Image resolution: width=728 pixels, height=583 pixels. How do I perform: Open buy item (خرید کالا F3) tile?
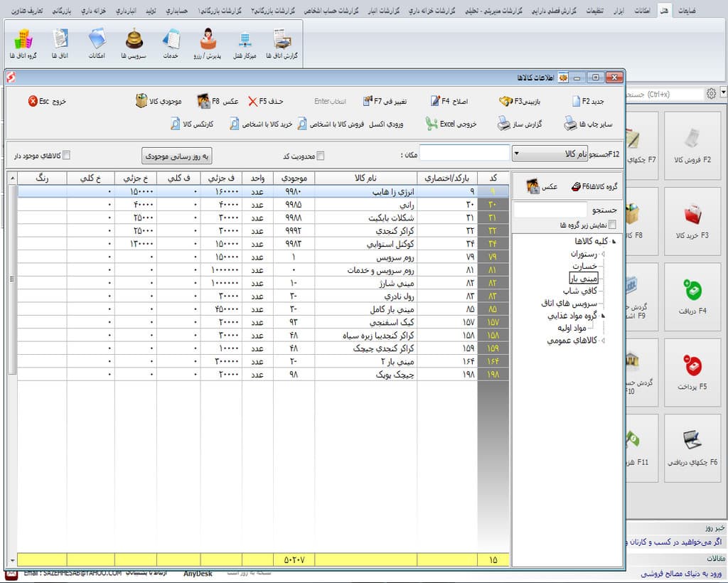[x=692, y=221]
